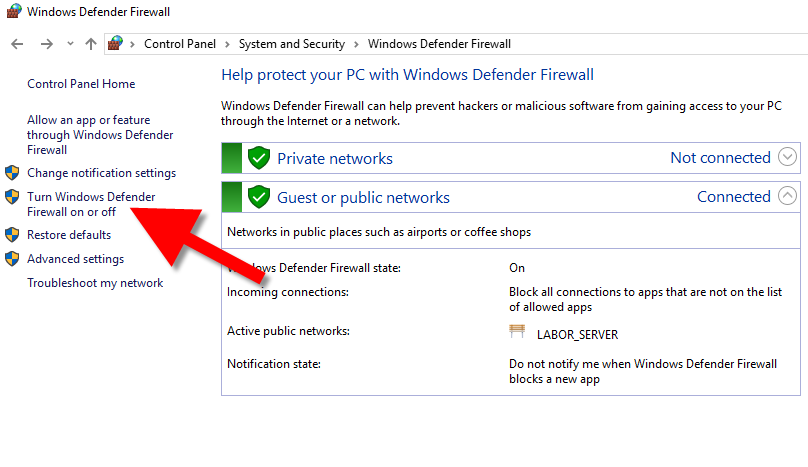Click the address bar Control Panel icon
This screenshot has width=808, height=467.
coord(116,44)
